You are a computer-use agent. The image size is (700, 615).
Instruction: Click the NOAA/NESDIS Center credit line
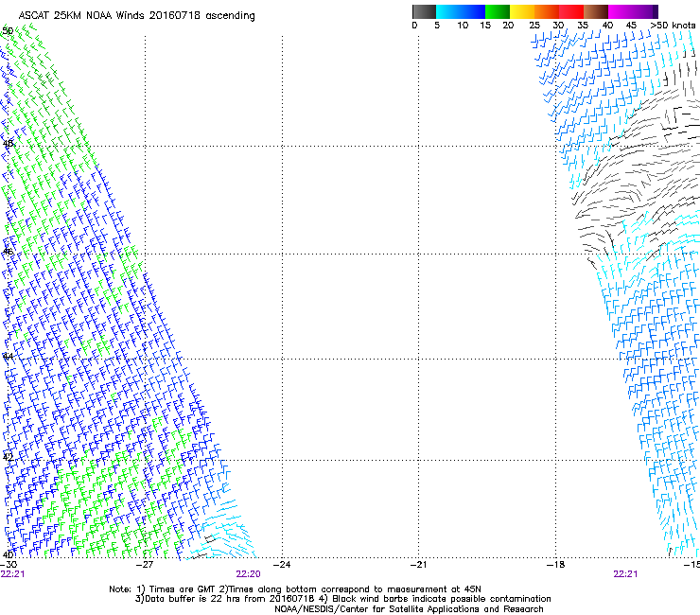(x=409, y=609)
